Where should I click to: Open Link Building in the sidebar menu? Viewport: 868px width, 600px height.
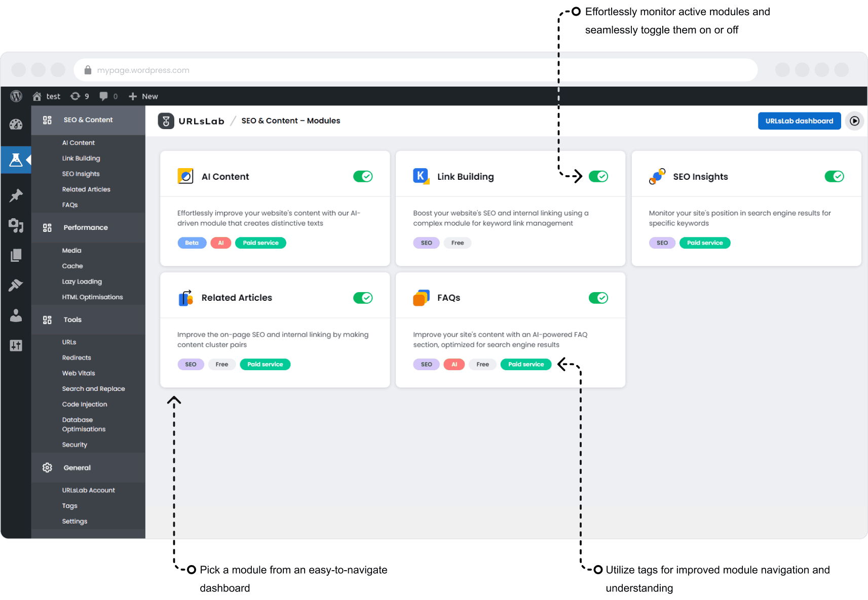[81, 158]
